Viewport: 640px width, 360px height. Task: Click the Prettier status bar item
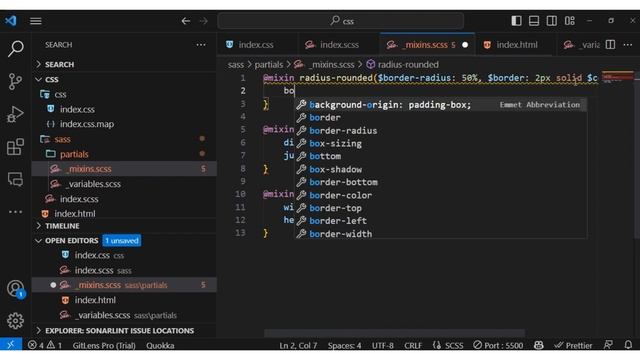pyautogui.click(x=573, y=345)
